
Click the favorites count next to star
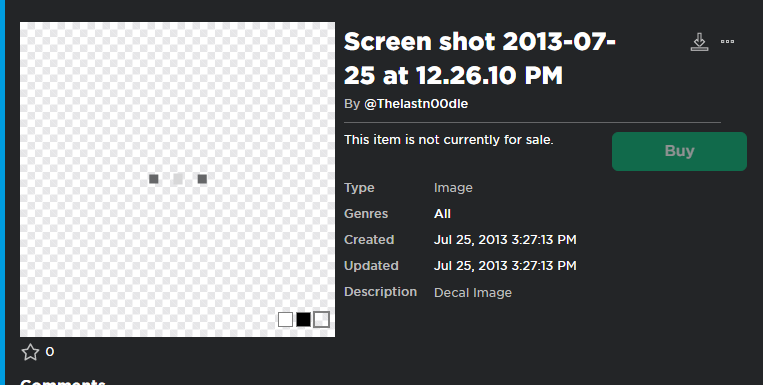50,352
